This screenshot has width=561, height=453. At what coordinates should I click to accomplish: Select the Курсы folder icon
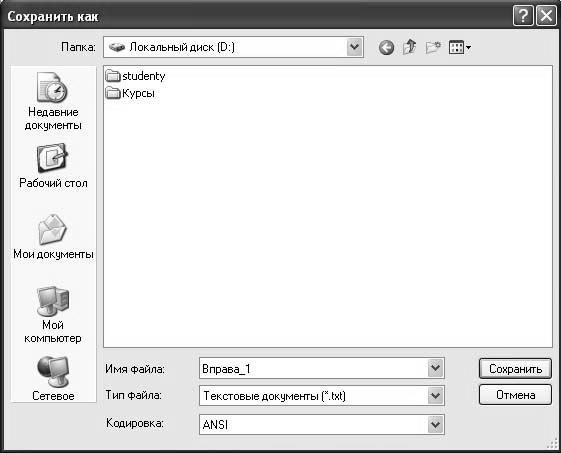(x=113, y=93)
